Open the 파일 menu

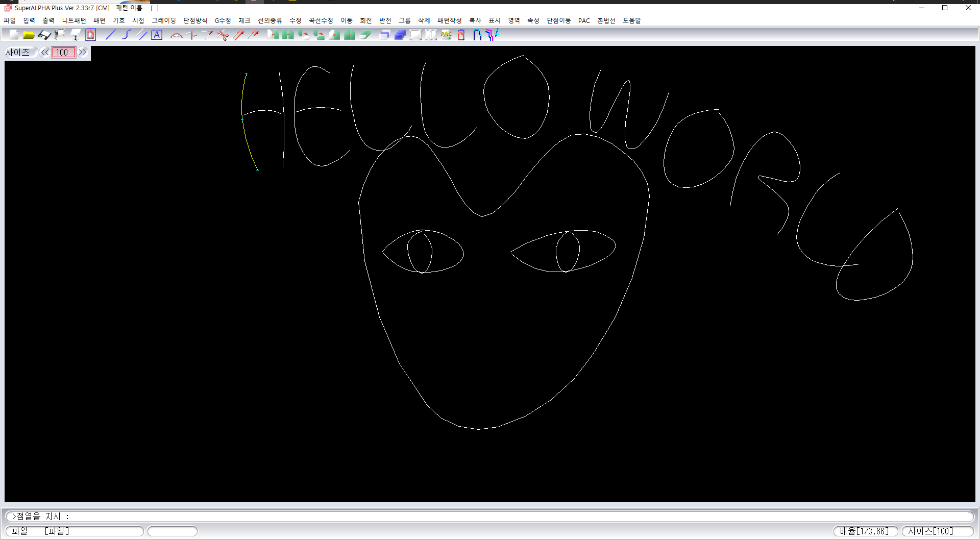(x=10, y=20)
